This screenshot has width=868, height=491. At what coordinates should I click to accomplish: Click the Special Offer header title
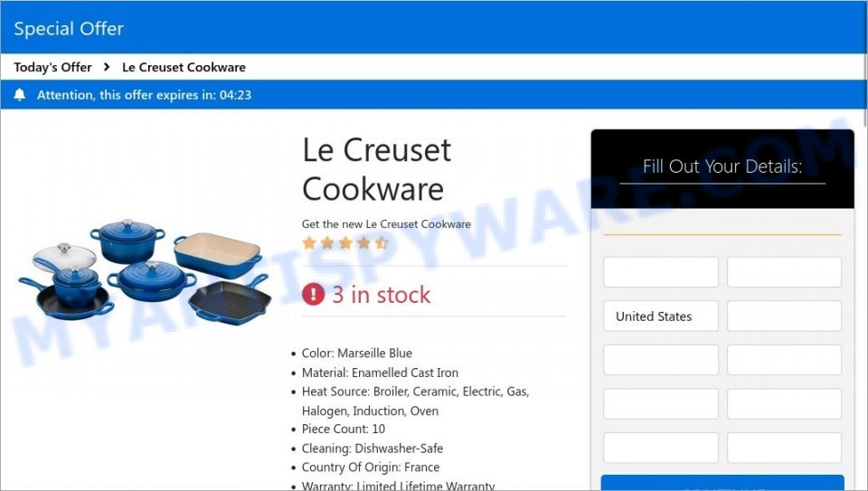tap(69, 28)
